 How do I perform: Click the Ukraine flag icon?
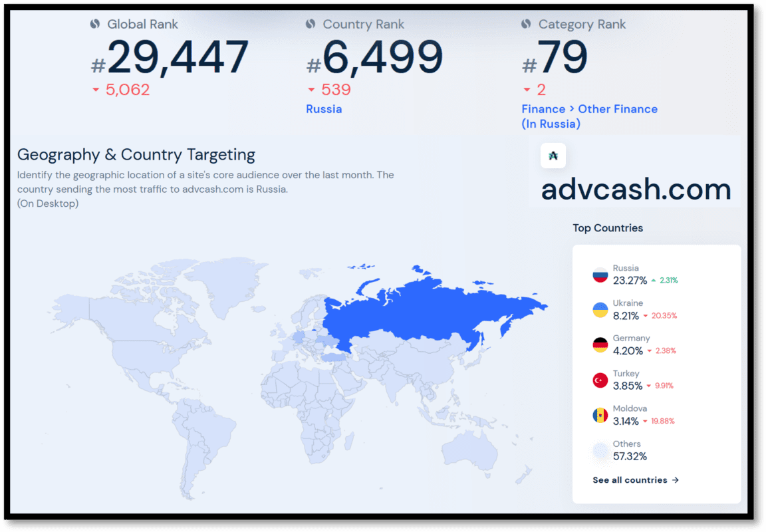[x=600, y=310]
